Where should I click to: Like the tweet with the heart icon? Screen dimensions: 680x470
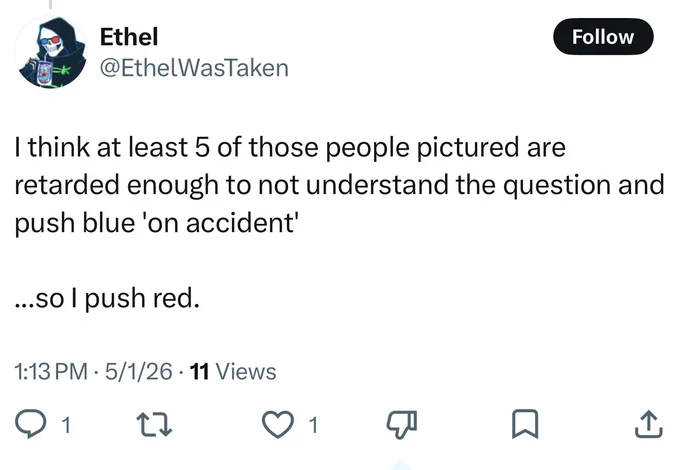[278, 424]
